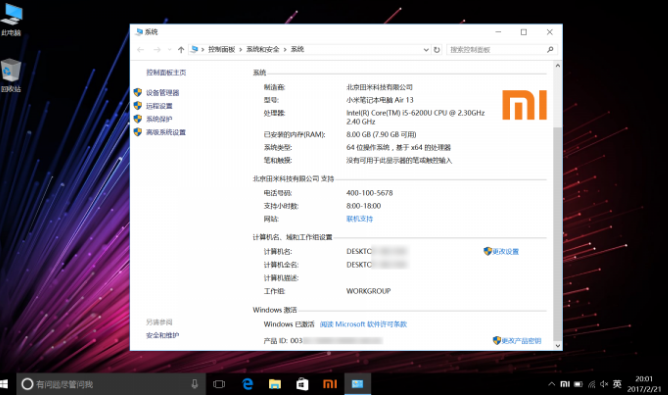Open Remote Settings link
This screenshot has width=668, height=395.
[159, 106]
